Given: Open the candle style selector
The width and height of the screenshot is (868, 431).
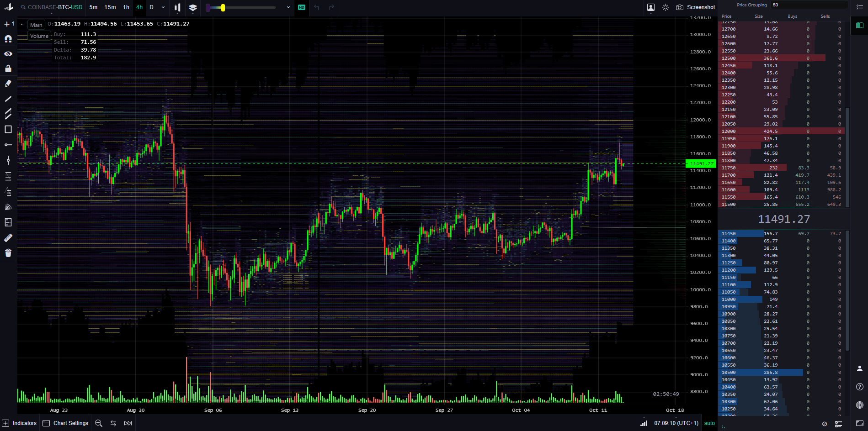Looking at the screenshot, I should (x=177, y=8).
